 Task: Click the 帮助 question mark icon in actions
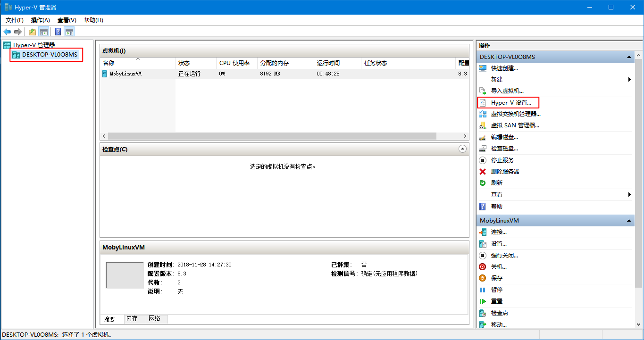(x=483, y=206)
